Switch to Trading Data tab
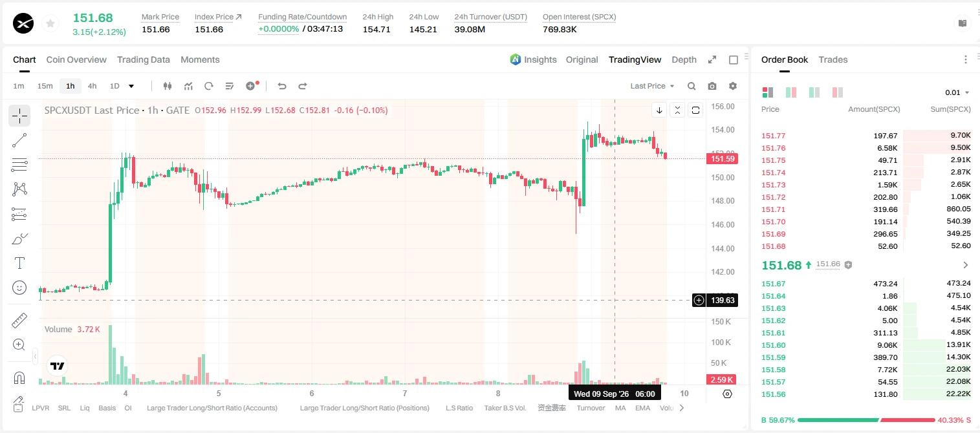Viewport: 980px width, 433px height. pos(144,59)
